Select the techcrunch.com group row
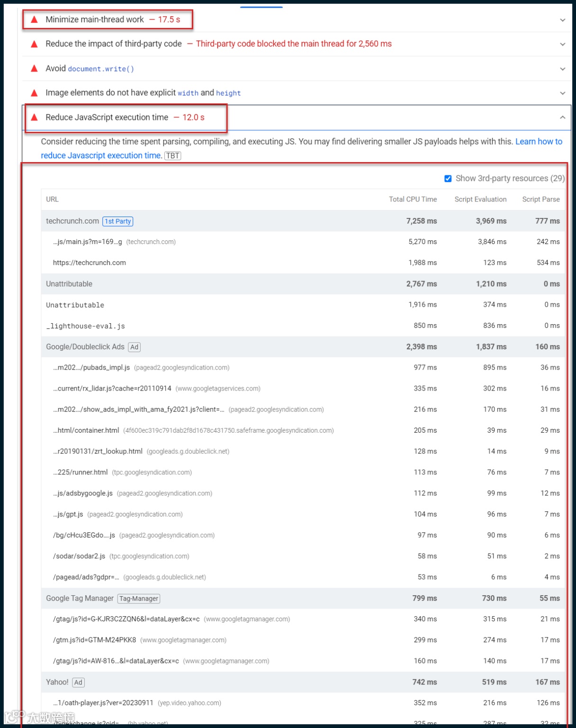576x728 pixels. click(303, 221)
